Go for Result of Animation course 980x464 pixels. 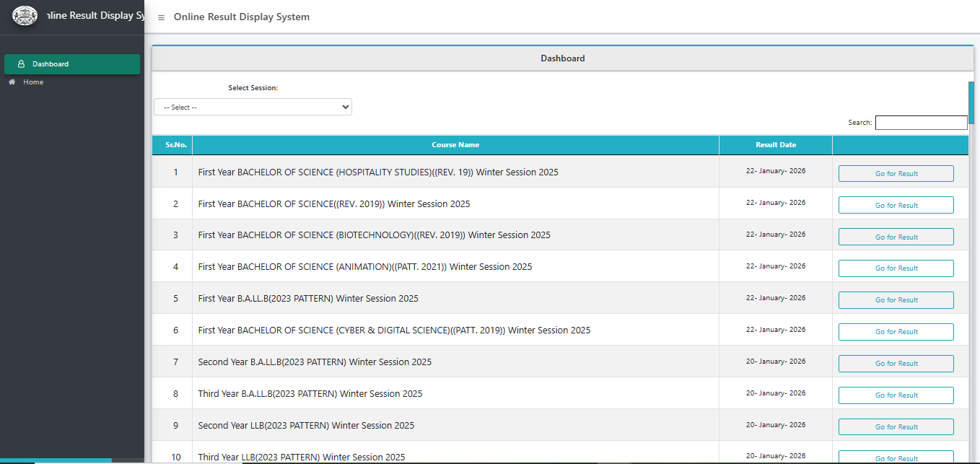point(896,268)
